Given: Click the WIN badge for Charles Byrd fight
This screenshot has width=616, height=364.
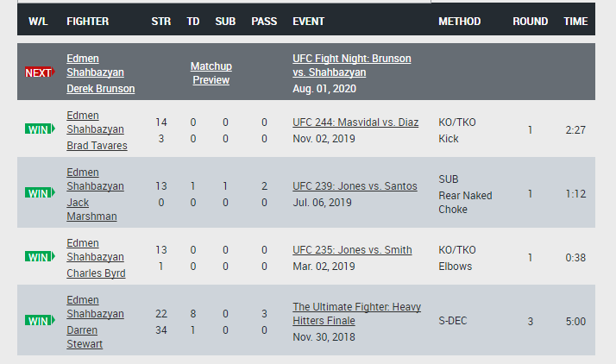Looking at the screenshot, I should click(40, 257).
